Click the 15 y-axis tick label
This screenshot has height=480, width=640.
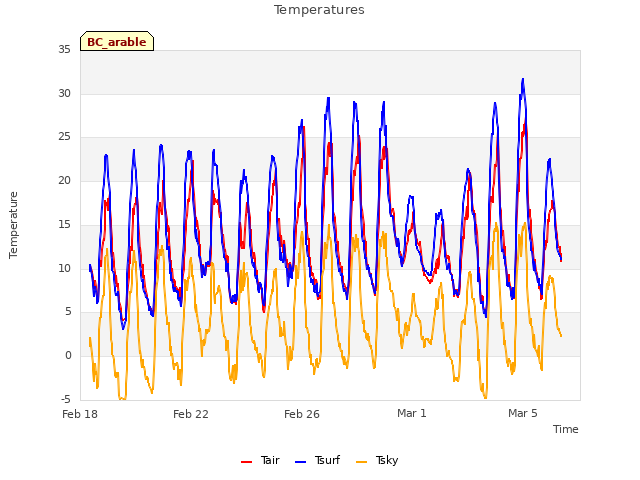click(64, 224)
